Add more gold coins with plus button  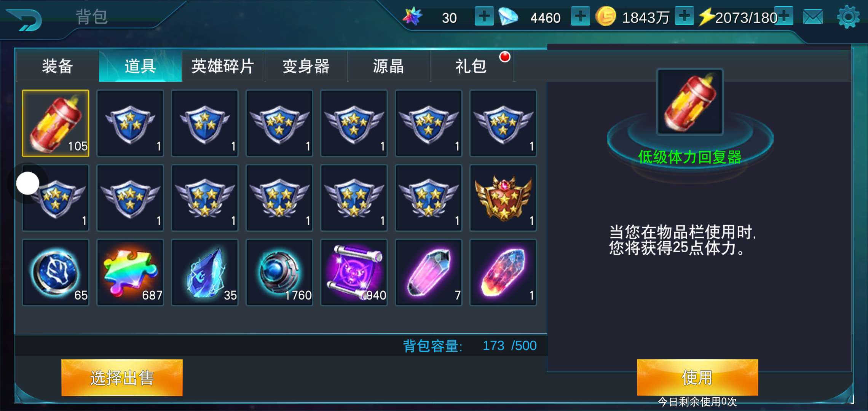pyautogui.click(x=684, y=16)
